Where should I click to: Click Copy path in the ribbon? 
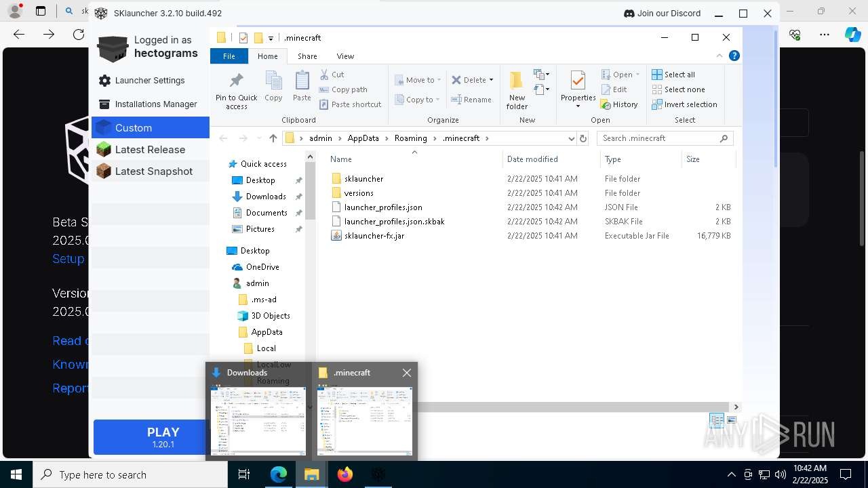click(343, 89)
